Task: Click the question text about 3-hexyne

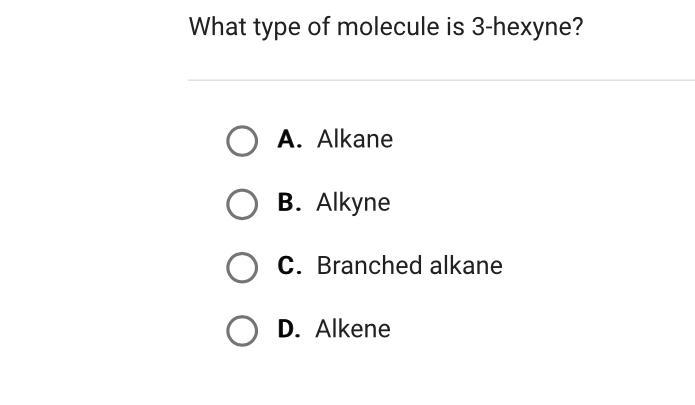Action: (x=386, y=27)
